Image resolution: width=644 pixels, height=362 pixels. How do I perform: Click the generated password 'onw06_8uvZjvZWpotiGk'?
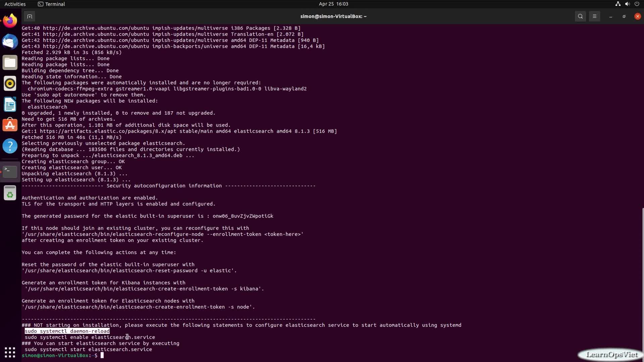coord(243,216)
